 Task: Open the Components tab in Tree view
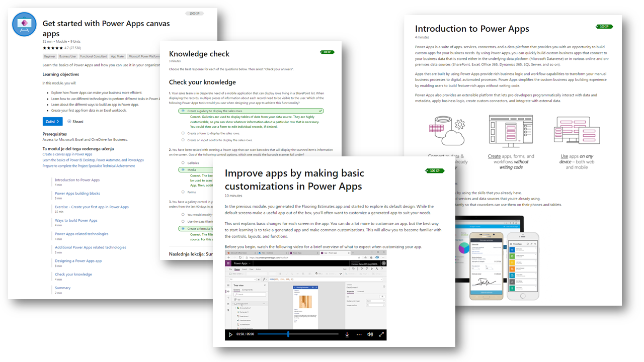coord(248,290)
